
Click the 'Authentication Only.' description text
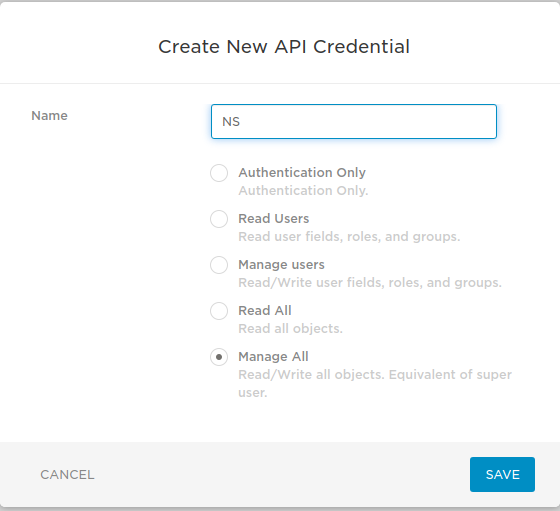pos(303,191)
